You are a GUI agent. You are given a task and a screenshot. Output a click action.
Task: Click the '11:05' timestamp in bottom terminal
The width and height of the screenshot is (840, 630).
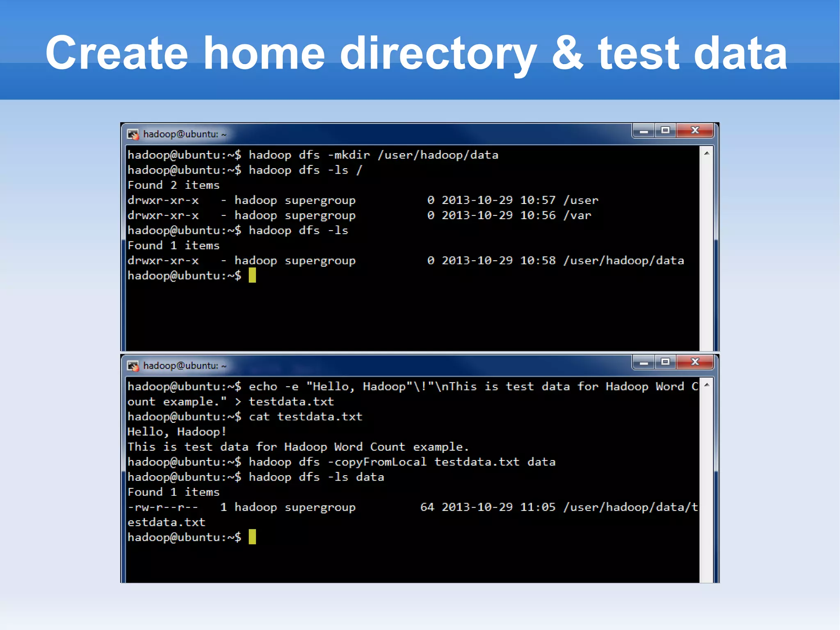click(x=538, y=507)
